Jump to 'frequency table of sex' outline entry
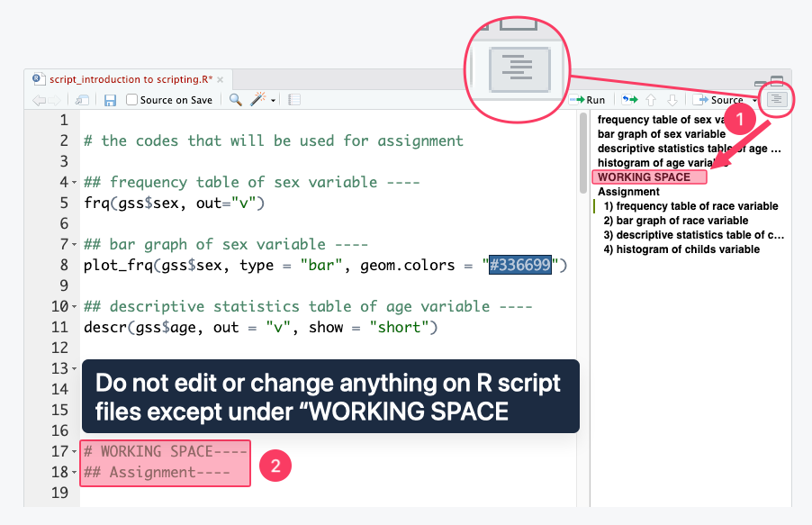Image resolution: width=812 pixels, height=525 pixels. point(662,120)
